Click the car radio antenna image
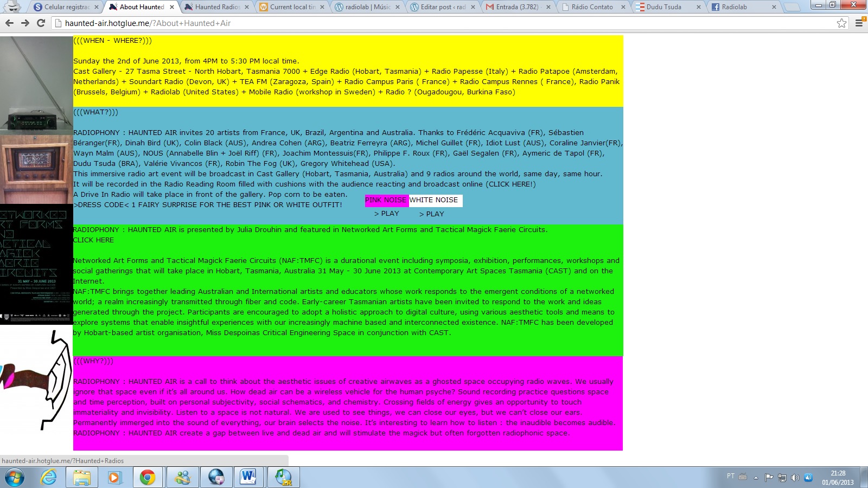Screen dimensions: 868x488 (x=36, y=85)
